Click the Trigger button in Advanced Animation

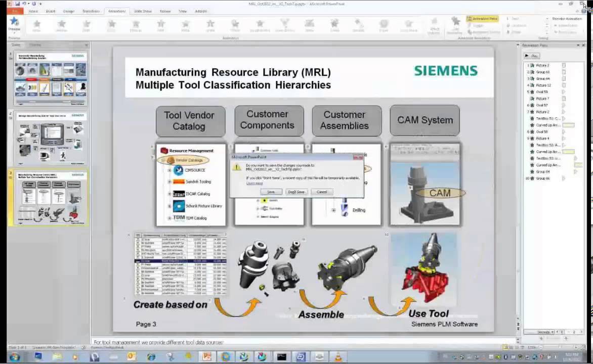point(476,25)
